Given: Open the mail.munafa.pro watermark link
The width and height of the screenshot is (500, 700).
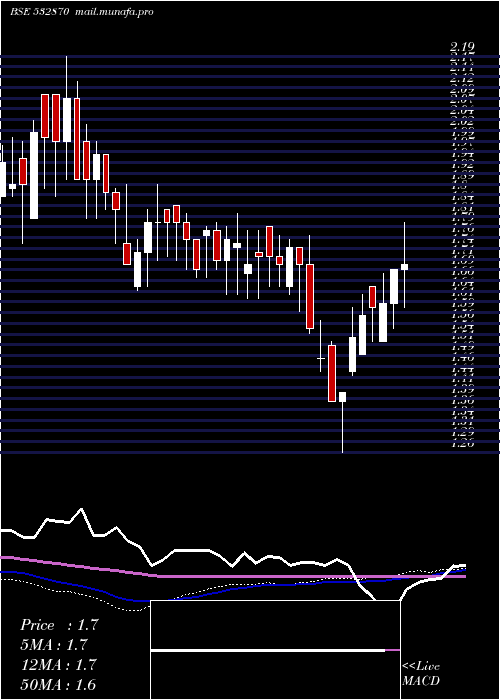Looking at the screenshot, I should point(113,12).
